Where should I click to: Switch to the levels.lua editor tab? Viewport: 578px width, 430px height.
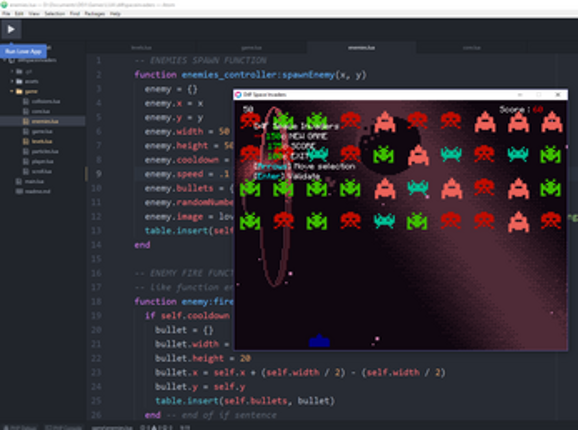click(141, 48)
